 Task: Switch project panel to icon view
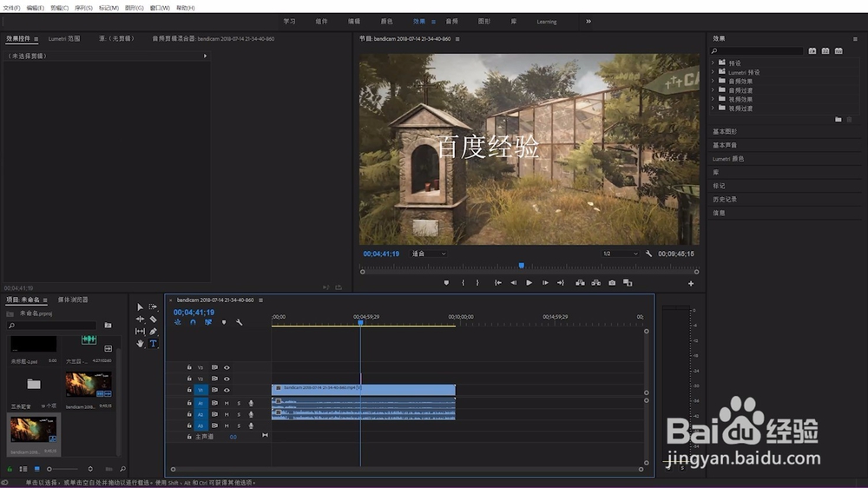coord(37,469)
